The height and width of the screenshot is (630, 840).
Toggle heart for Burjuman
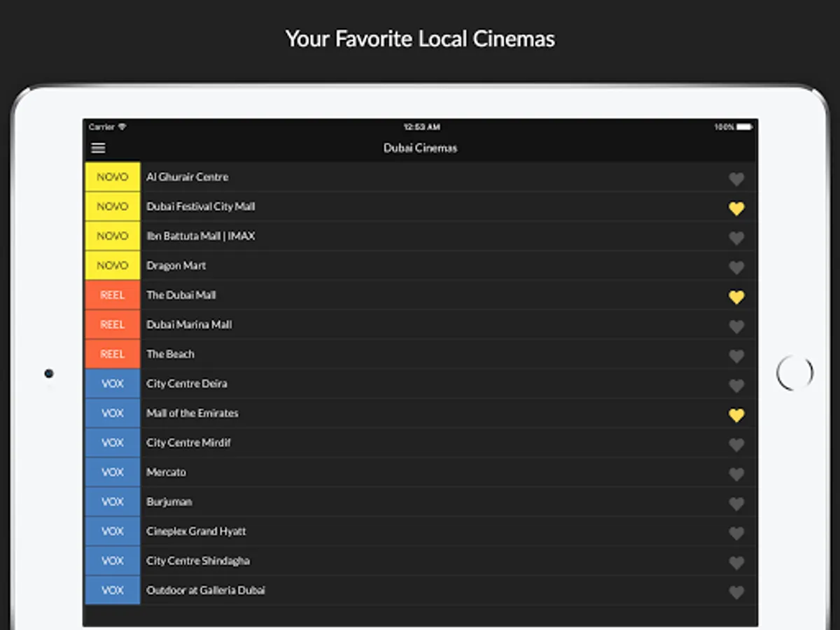736,503
